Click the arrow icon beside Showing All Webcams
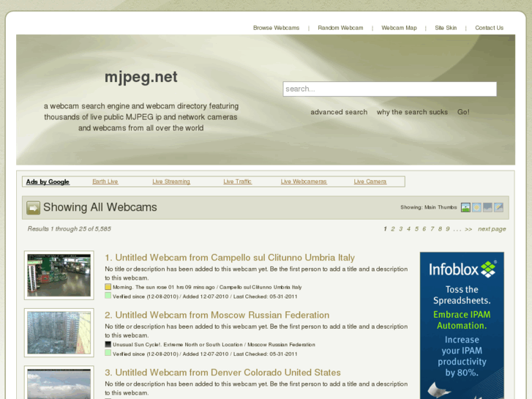Viewport: 532px width, 399px height. 33,207
